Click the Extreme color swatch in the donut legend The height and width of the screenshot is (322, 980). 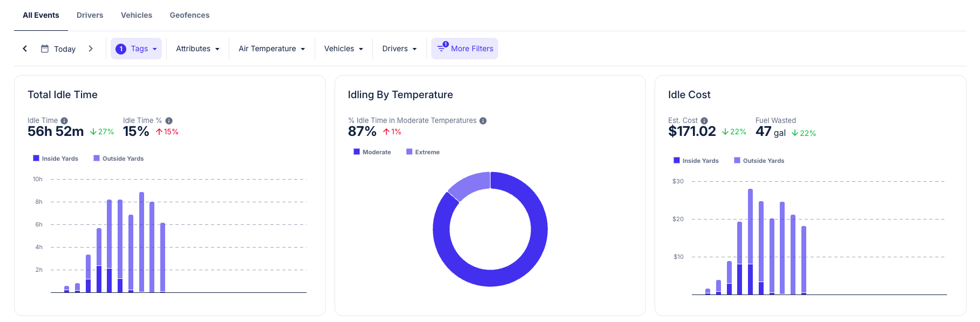coord(409,152)
